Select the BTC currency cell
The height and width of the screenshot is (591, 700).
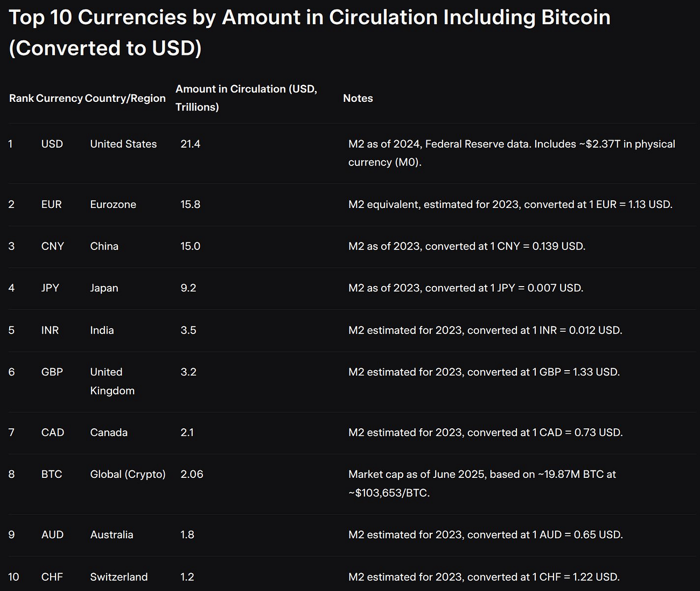point(52,474)
